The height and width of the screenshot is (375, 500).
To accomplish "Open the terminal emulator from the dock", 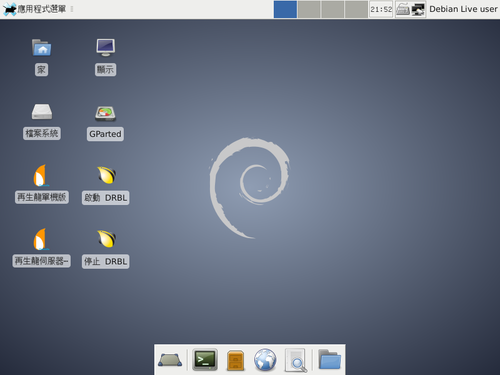I will point(205,360).
